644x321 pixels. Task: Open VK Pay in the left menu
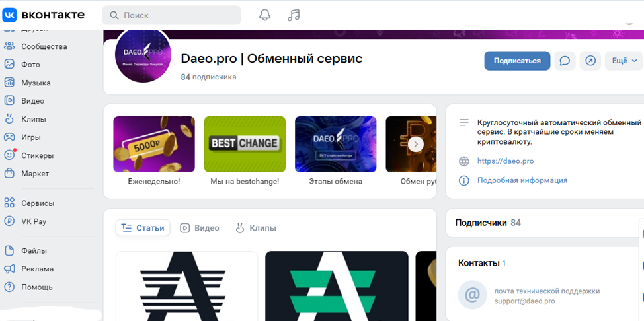pos(34,221)
